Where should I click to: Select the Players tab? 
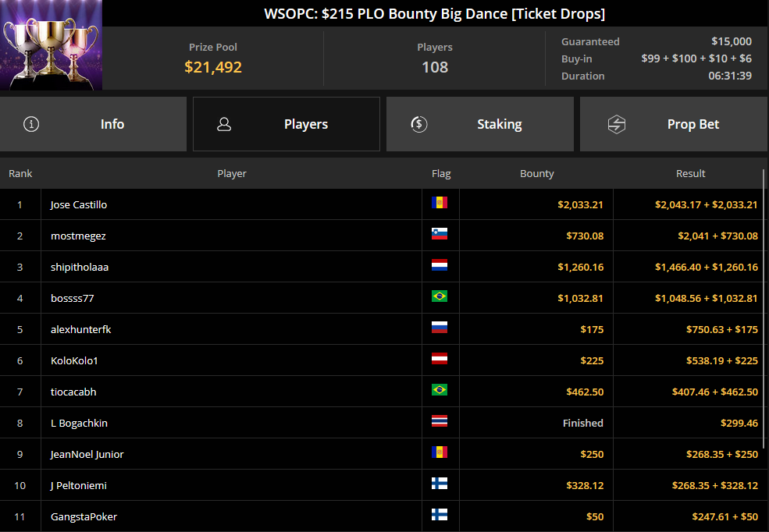point(287,124)
